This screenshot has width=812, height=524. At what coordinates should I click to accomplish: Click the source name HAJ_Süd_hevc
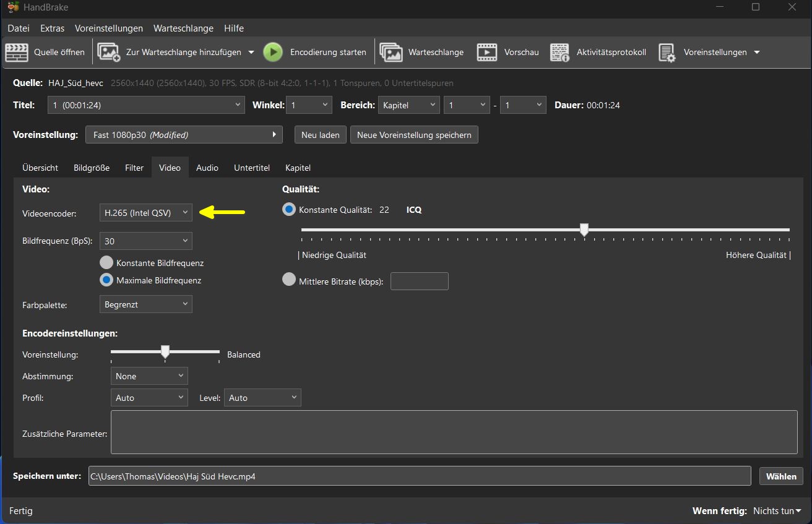point(76,83)
